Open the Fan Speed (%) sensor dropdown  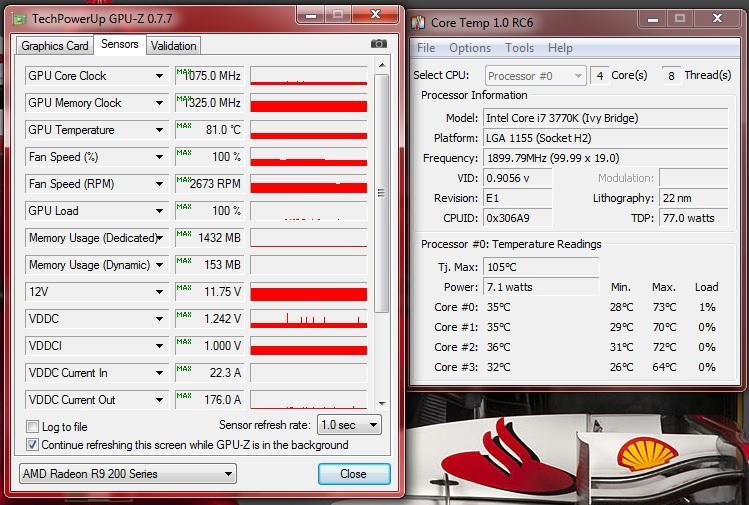(159, 157)
